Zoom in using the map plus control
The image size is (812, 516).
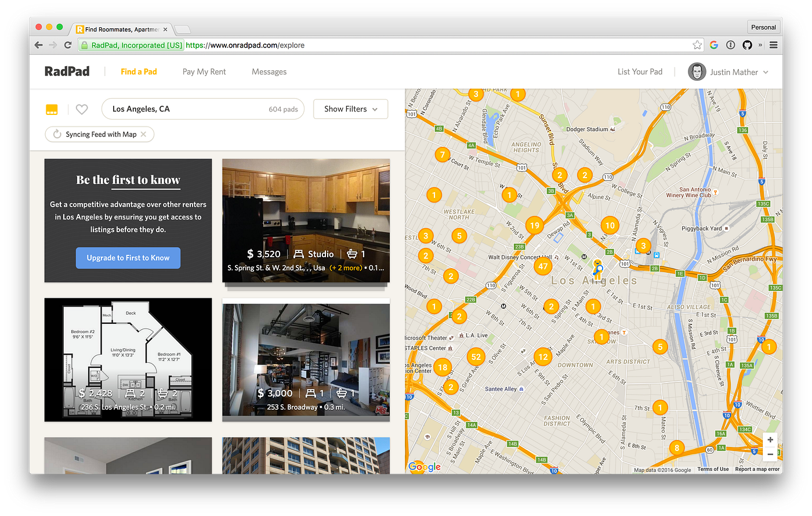770,440
